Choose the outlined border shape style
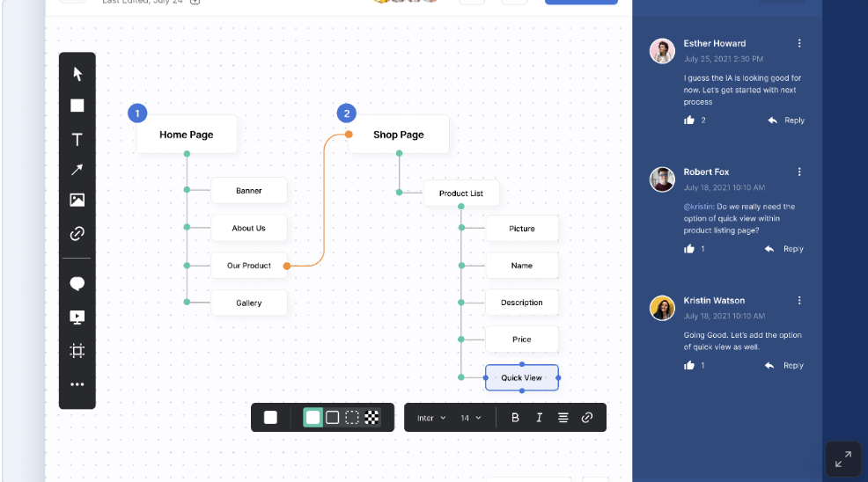868x482 pixels. pos(332,417)
